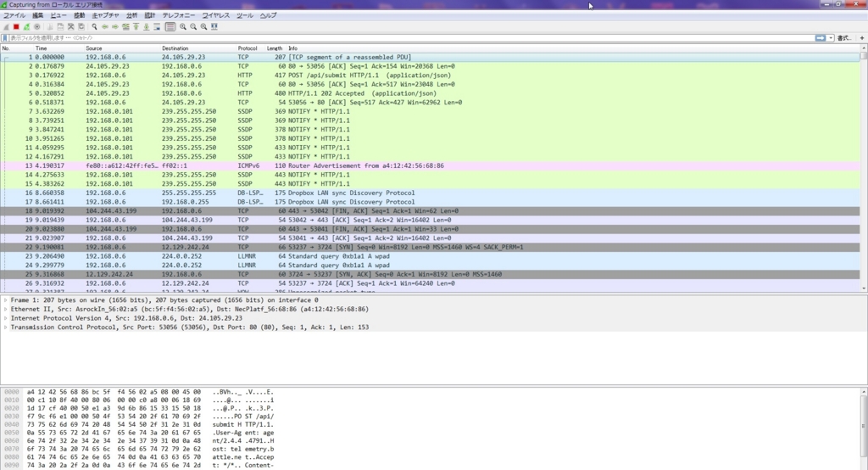
Task: Reset text size to normal
Action: click(203, 26)
